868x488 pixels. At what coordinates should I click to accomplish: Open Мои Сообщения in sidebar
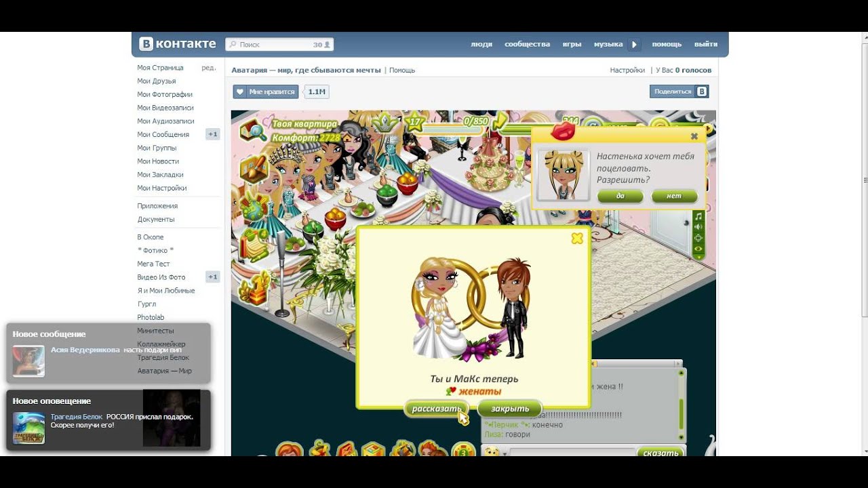pos(163,134)
